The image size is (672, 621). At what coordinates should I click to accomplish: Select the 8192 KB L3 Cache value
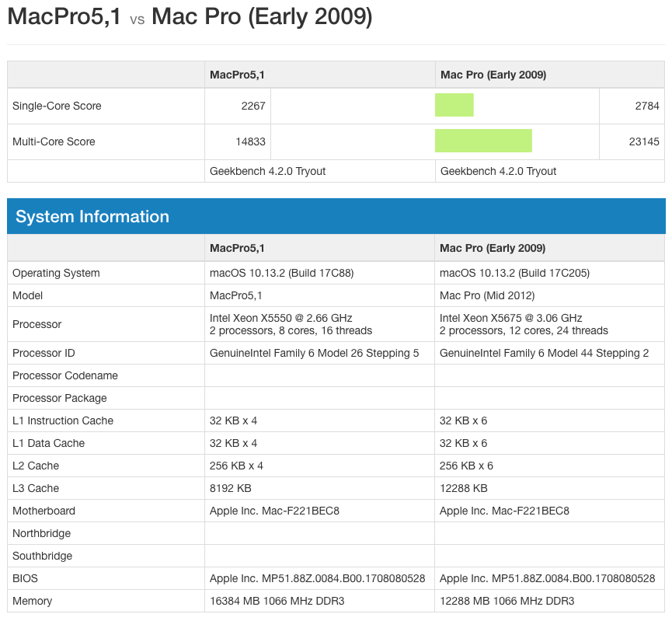click(230, 488)
